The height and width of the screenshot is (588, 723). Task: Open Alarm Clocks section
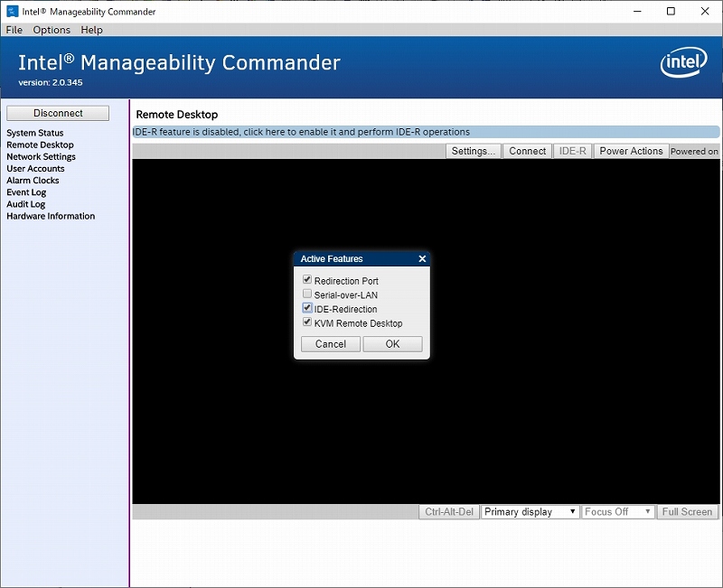(33, 181)
